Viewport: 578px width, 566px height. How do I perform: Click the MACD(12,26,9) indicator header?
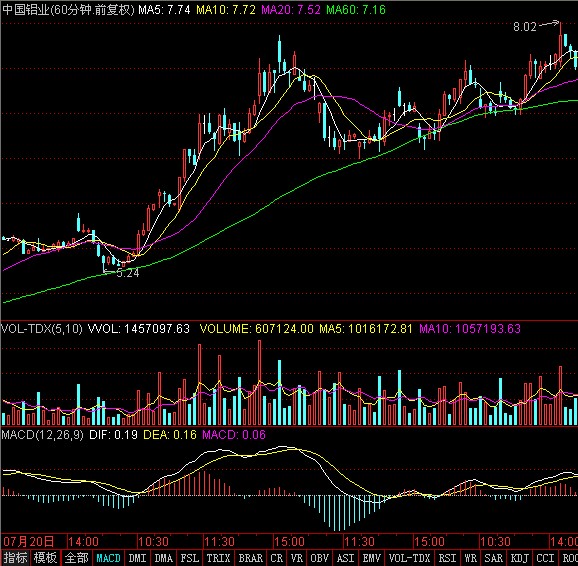point(42,435)
